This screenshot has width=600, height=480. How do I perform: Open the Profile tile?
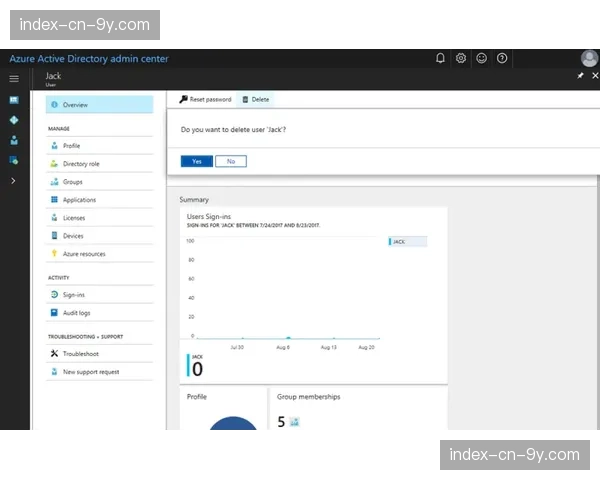pyautogui.click(x=223, y=409)
